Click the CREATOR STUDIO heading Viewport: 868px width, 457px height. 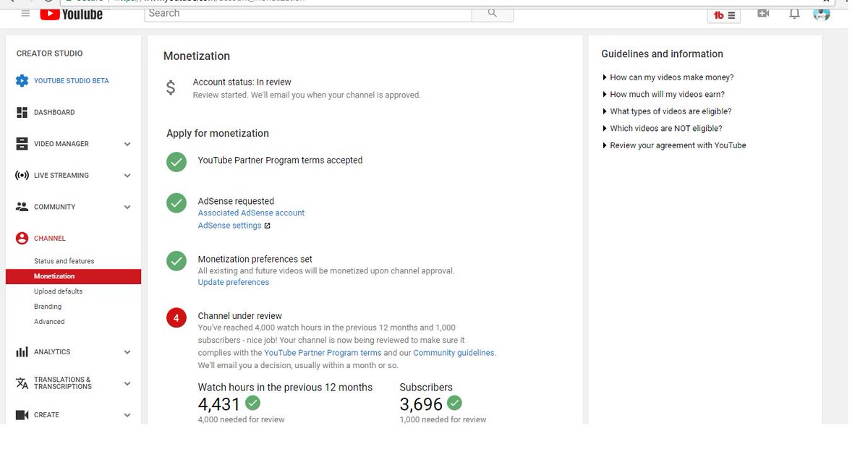49,54
